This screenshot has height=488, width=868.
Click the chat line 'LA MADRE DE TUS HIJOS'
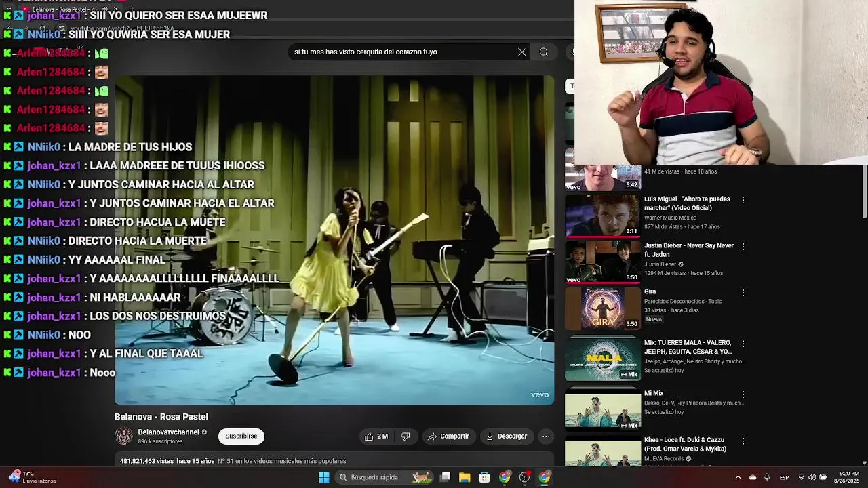(130, 147)
